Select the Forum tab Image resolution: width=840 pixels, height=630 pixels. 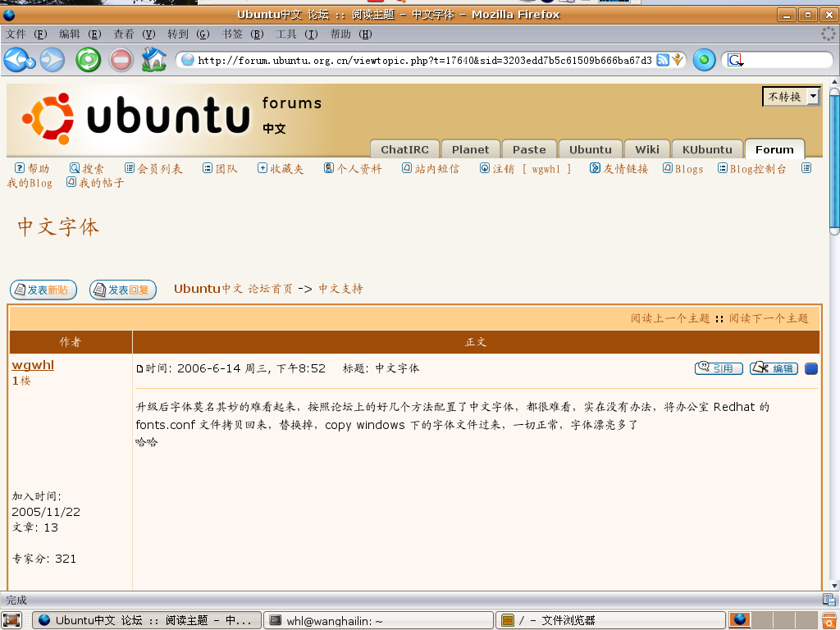pos(774,148)
